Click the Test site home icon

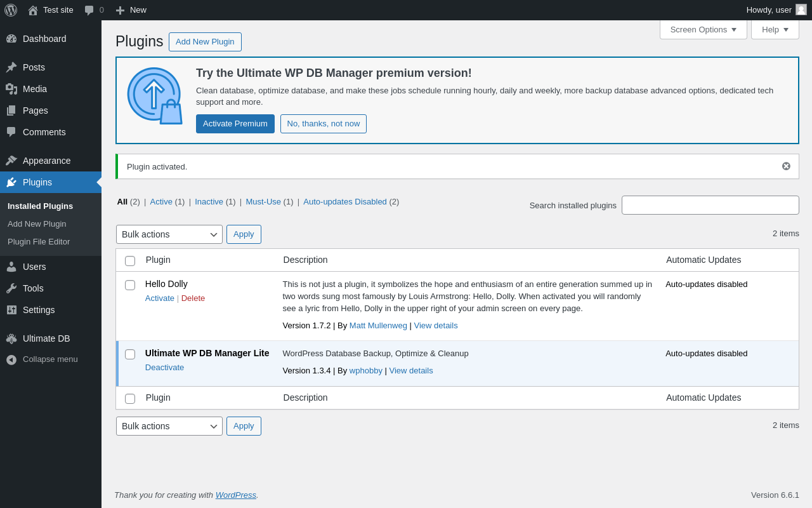click(x=33, y=10)
